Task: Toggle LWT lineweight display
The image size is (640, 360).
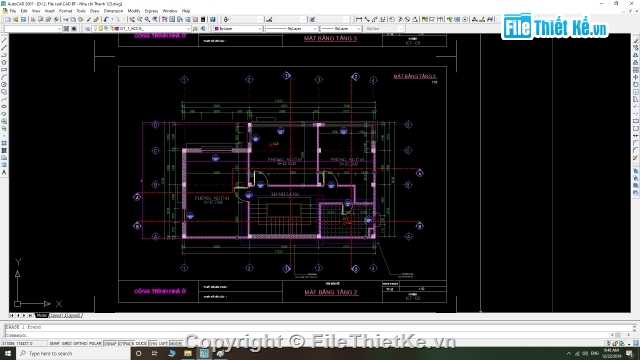Action: (x=163, y=344)
